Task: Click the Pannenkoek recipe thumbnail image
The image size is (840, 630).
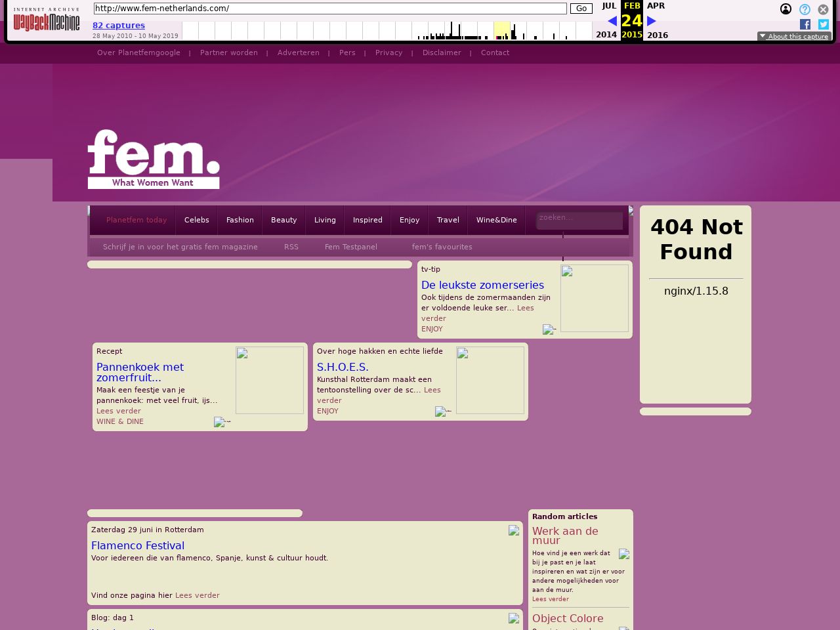Action: 270,380
